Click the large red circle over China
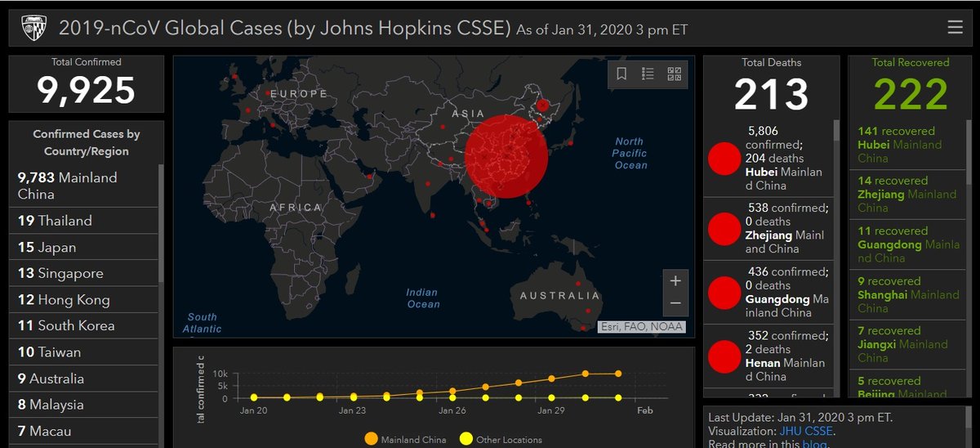Screen dimensions: 980x448 tap(506, 156)
